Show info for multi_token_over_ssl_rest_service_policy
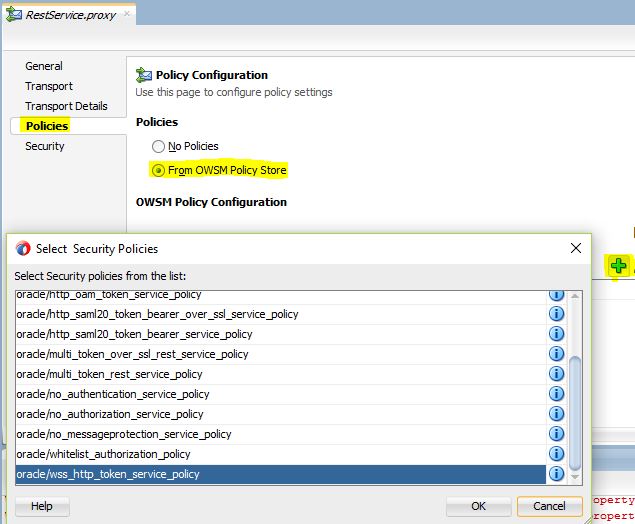Viewport: 635px width, 524px height. click(x=556, y=354)
